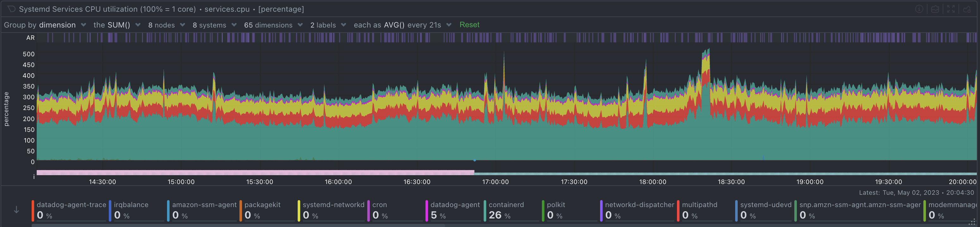The height and width of the screenshot is (227, 980).
Task: Open the 65 dimensions filter
Action: (273, 25)
